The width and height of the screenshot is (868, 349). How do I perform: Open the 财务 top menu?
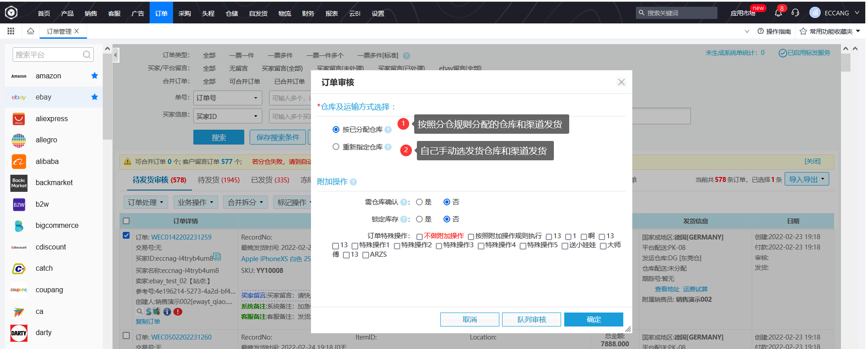[308, 13]
